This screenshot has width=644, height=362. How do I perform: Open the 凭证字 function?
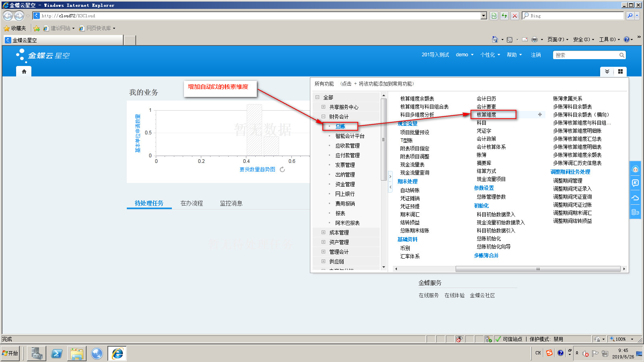(x=484, y=131)
